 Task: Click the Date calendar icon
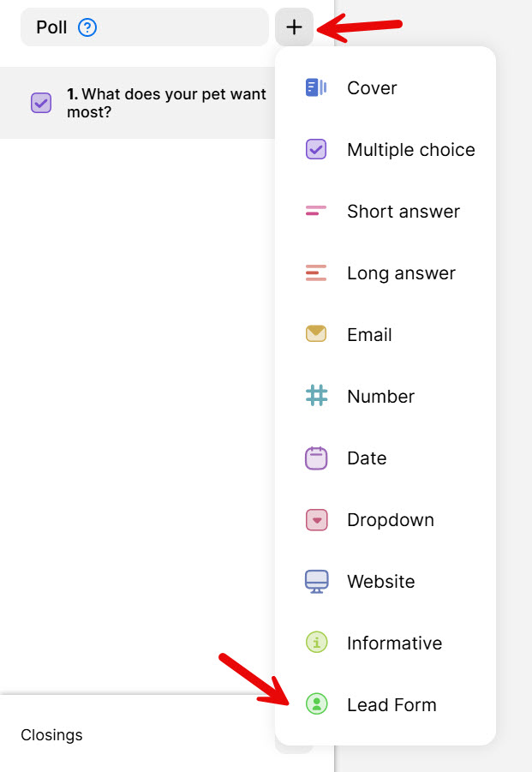click(316, 458)
